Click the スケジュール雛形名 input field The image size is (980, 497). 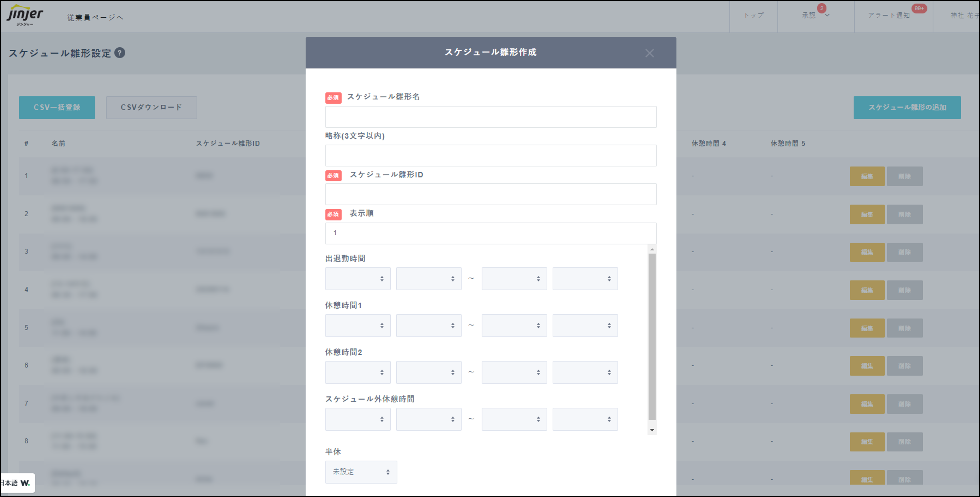pyautogui.click(x=490, y=117)
